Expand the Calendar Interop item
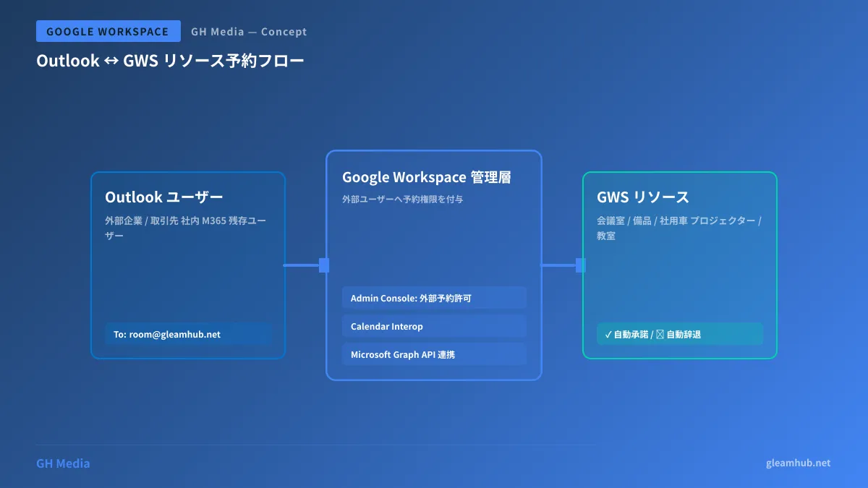868x488 pixels. (x=434, y=326)
